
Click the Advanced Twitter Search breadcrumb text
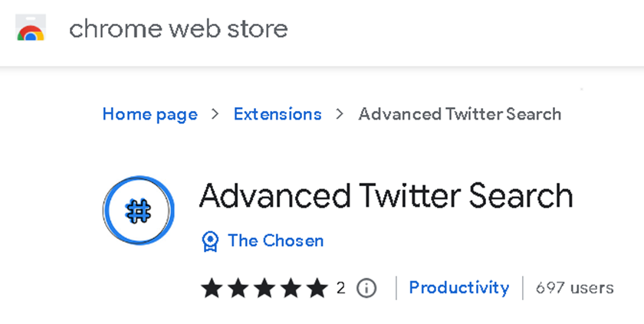(459, 114)
